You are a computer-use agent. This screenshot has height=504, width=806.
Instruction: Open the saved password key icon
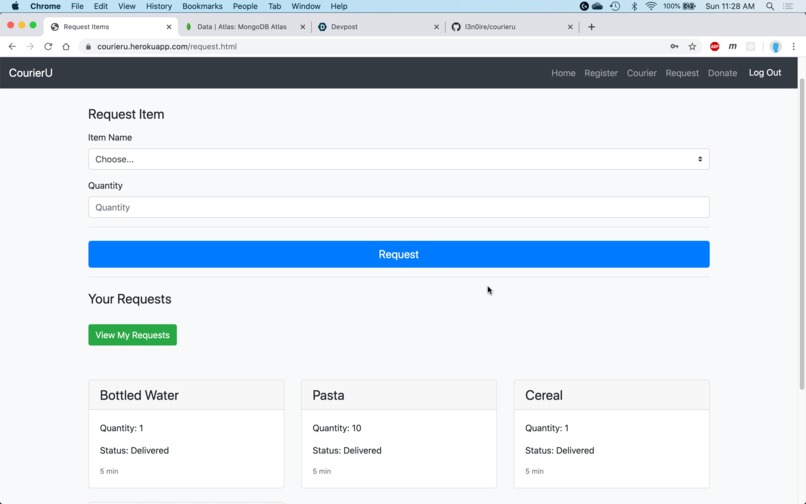tap(674, 46)
